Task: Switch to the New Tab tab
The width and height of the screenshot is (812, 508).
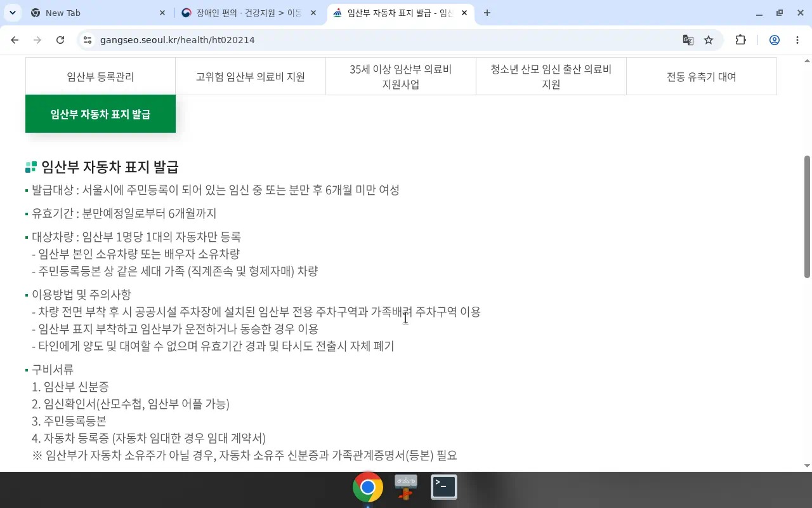Action: tap(98, 13)
